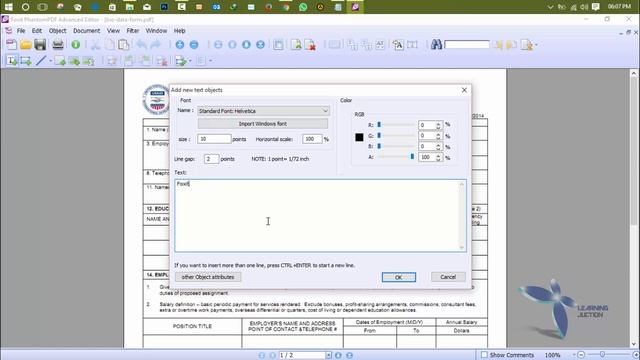Adjust the G color value spinner

[x=438, y=136]
